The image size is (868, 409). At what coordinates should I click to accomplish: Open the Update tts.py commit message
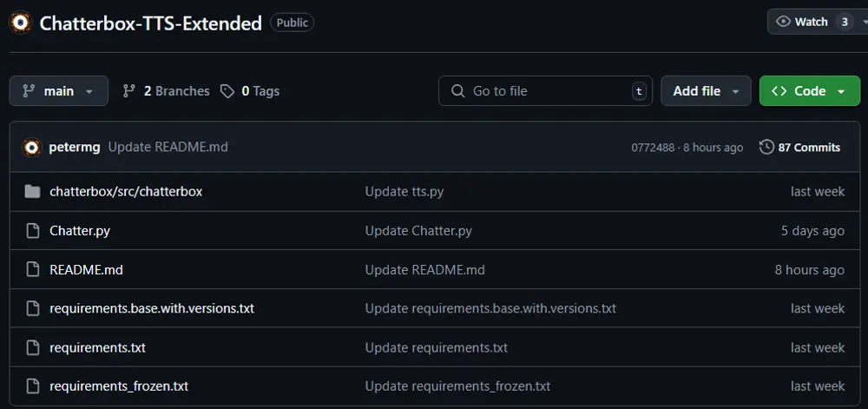click(404, 191)
